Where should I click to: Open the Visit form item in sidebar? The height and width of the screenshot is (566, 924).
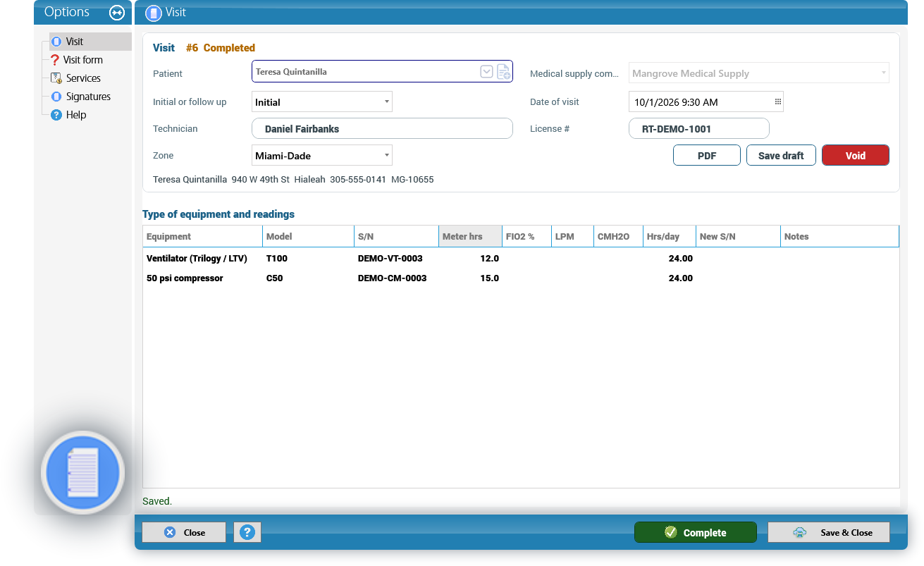tap(83, 60)
